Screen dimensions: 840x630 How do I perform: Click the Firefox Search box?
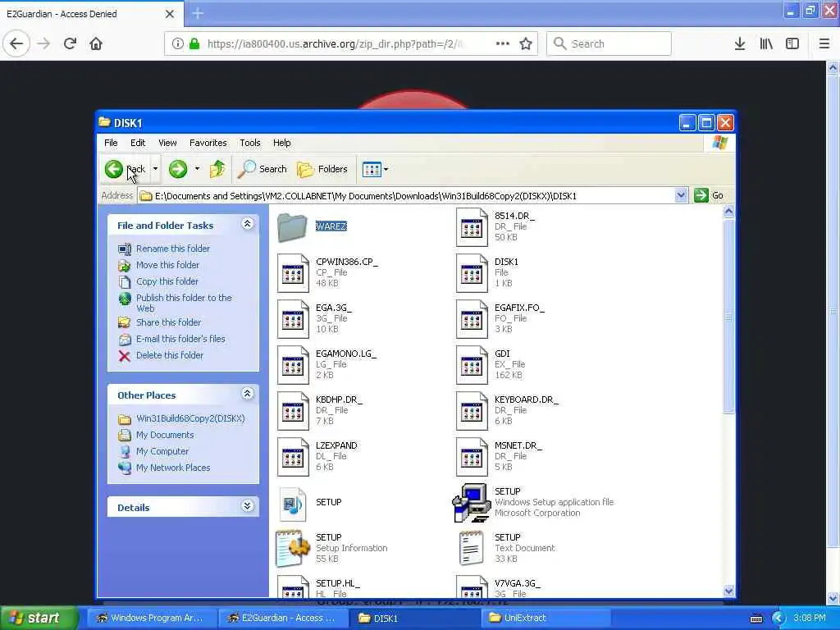(x=609, y=43)
